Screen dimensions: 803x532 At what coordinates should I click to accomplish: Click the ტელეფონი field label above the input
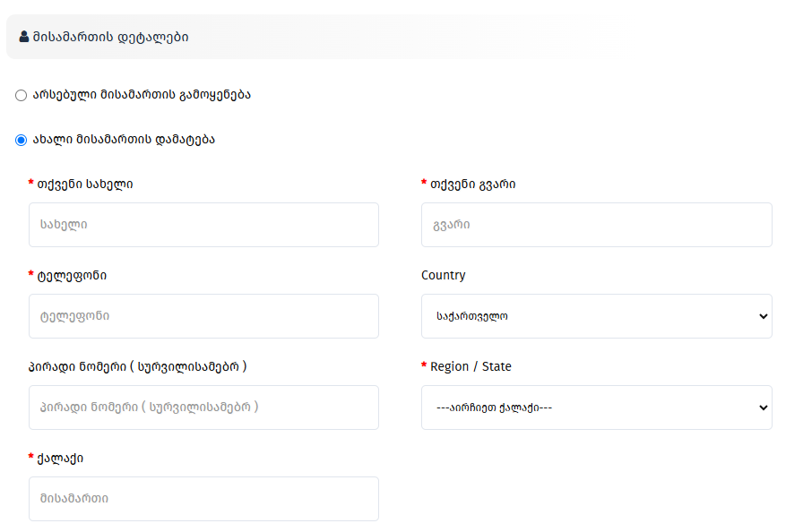tap(72, 276)
